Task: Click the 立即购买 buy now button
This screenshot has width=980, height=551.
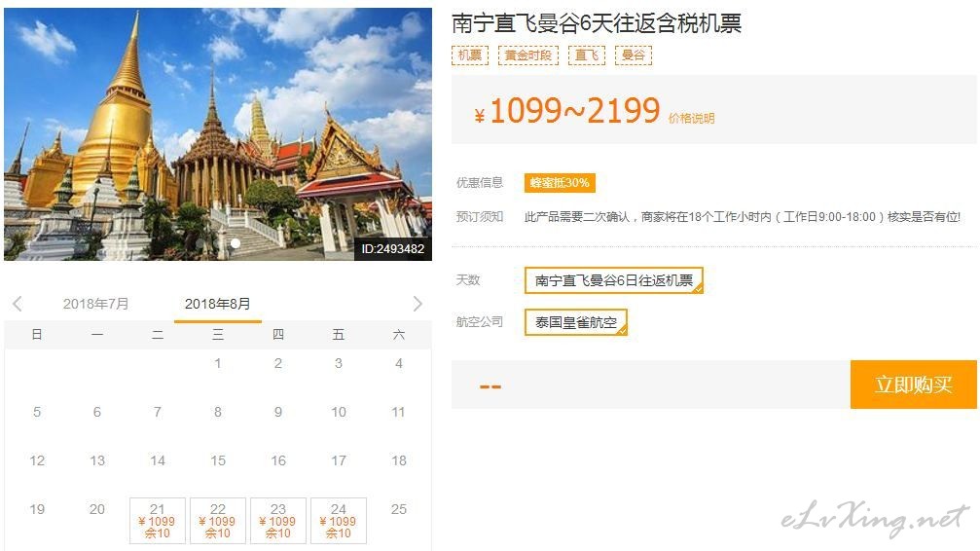Action: click(x=913, y=384)
